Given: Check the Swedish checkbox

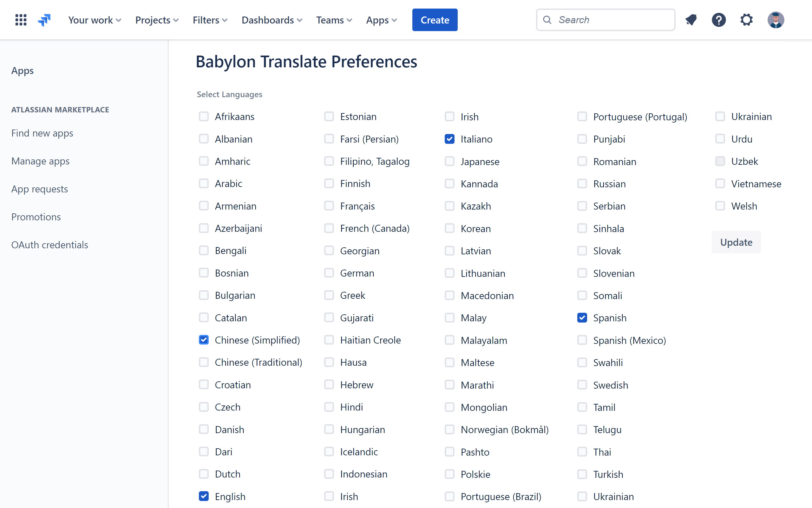Looking at the screenshot, I should pos(582,385).
